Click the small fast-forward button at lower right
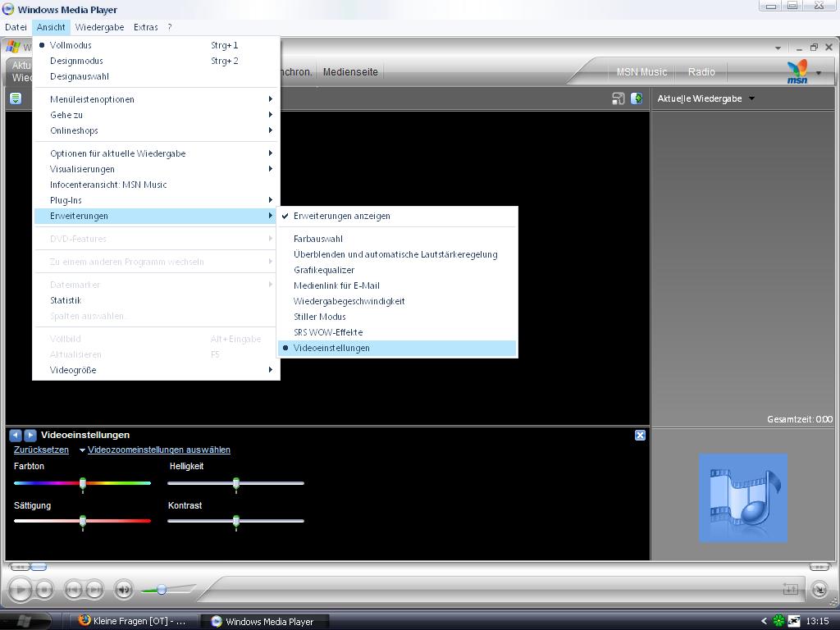 [x=819, y=567]
